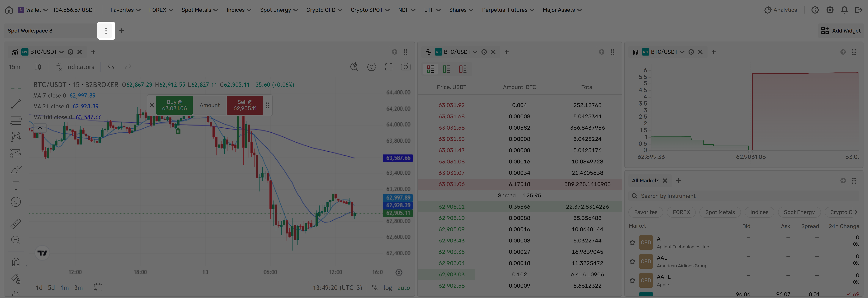This screenshot has height=298, width=868.
Task: Open the go-to-date calendar icon
Action: click(x=98, y=288)
